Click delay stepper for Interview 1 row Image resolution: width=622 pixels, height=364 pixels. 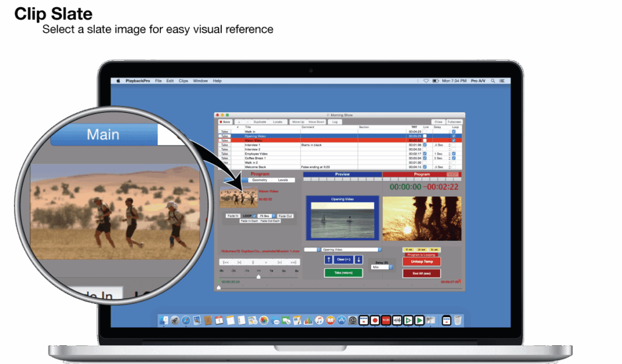point(449,145)
